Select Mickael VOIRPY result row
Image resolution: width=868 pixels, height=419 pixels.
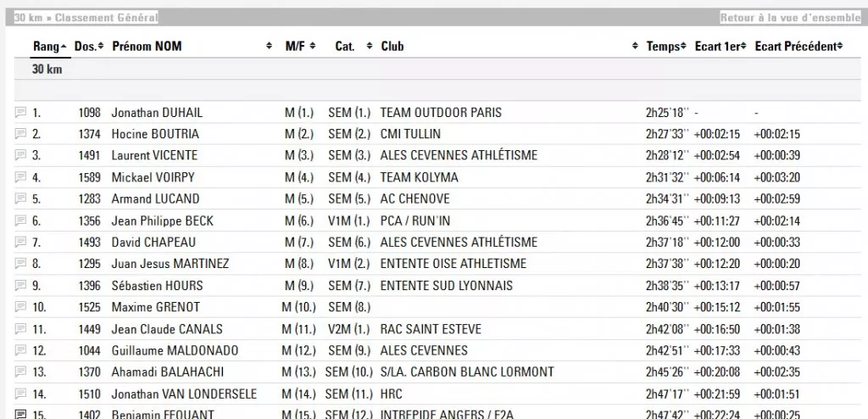coord(437,177)
